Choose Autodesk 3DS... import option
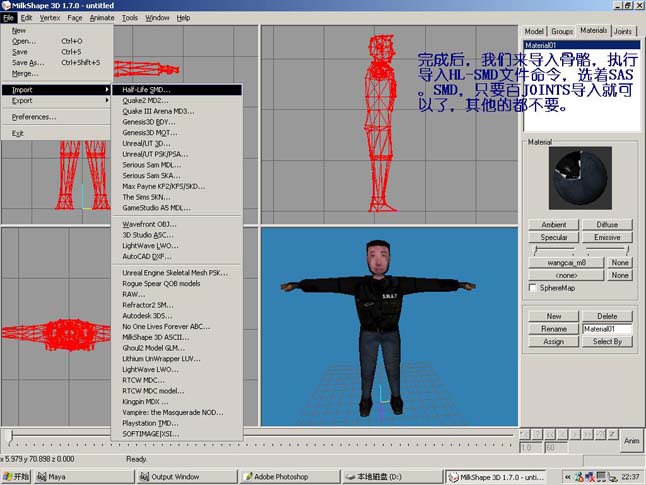 (177, 316)
